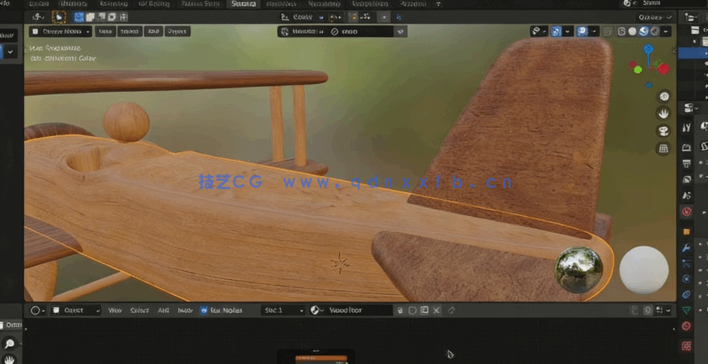This screenshot has height=364, width=708.
Task: Toggle snapping magnet in viewport header
Action: 354,17
